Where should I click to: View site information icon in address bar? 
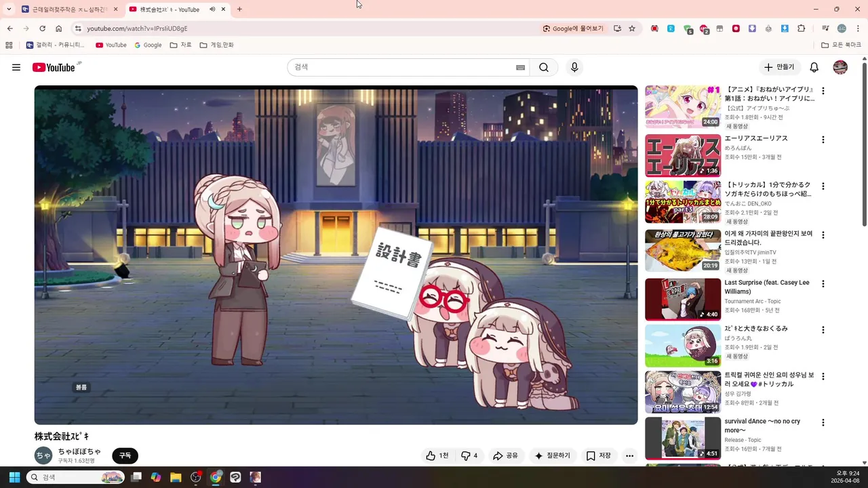point(78,28)
